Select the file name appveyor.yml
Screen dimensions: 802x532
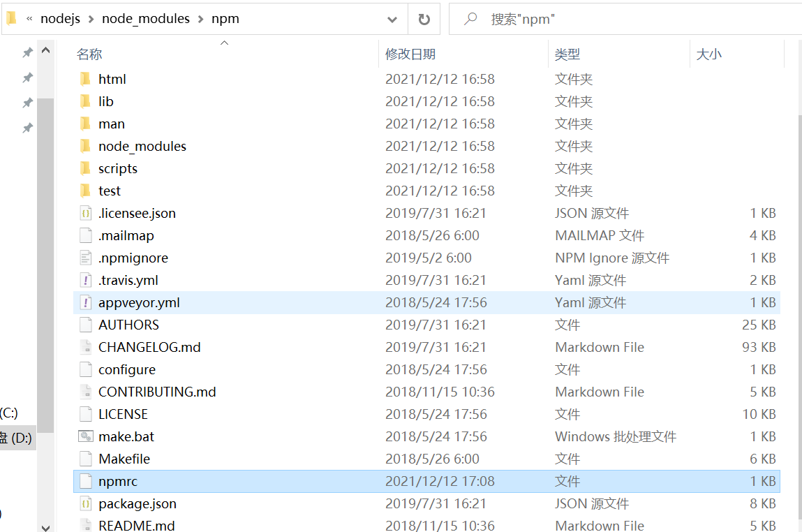(x=139, y=303)
